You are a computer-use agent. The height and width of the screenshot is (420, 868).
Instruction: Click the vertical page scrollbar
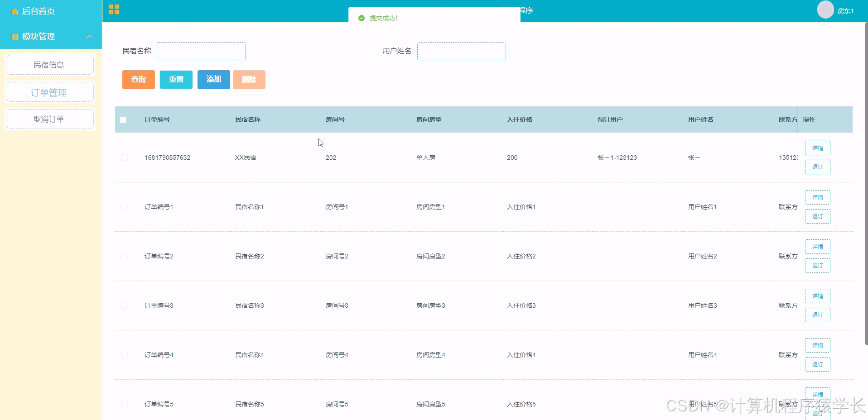point(866,183)
